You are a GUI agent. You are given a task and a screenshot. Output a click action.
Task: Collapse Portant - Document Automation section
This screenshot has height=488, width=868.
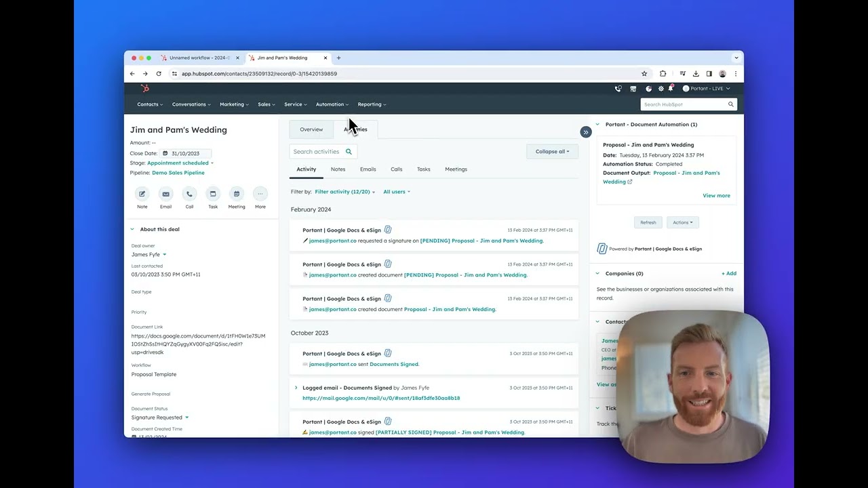597,125
